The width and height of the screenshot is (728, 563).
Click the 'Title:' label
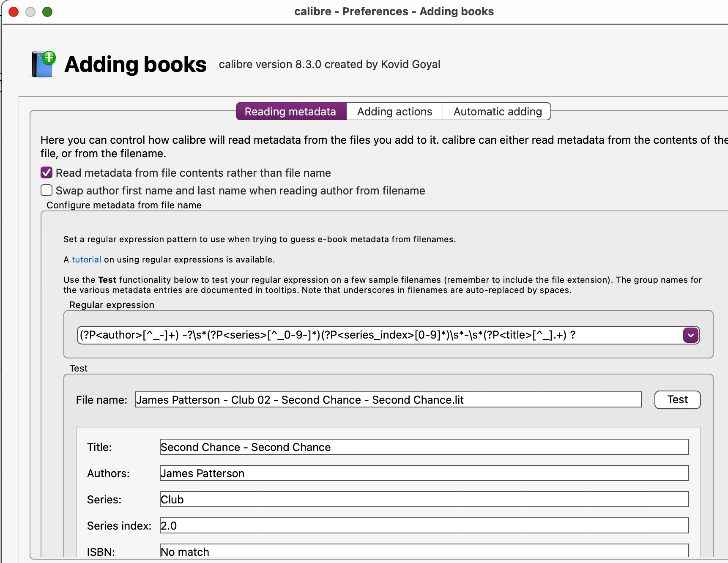pyautogui.click(x=99, y=447)
